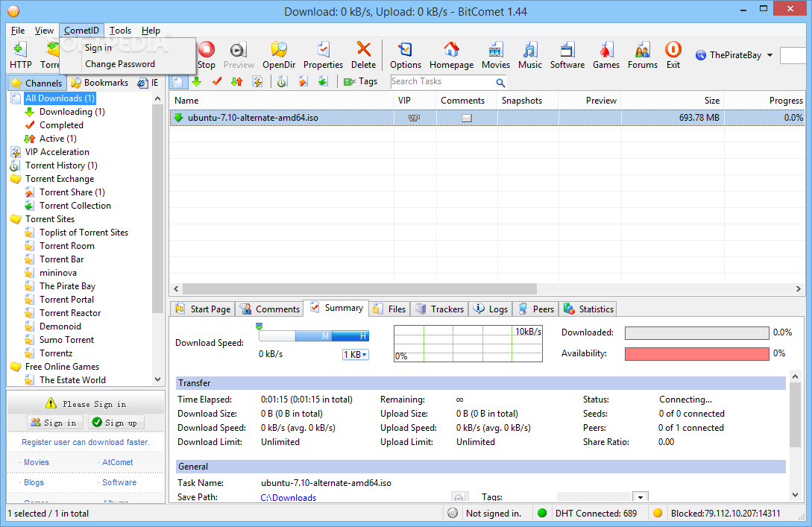This screenshot has height=527, width=812.
Task: Open ThePirateBay search engine dropdown
Action: point(770,55)
